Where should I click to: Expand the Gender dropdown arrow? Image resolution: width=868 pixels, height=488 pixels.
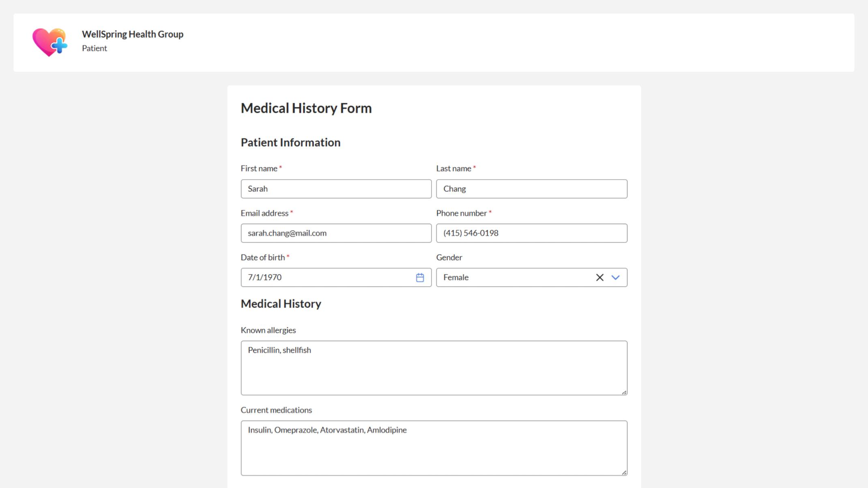[x=615, y=278]
